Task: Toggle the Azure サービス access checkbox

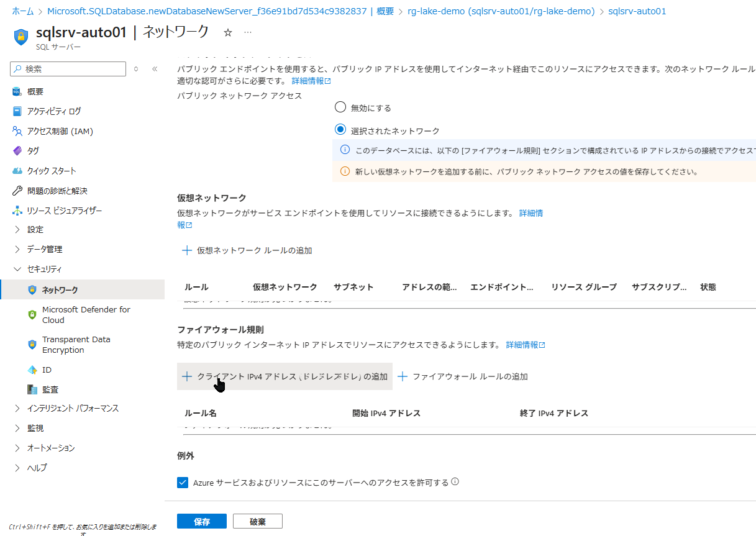Action: [x=183, y=483]
